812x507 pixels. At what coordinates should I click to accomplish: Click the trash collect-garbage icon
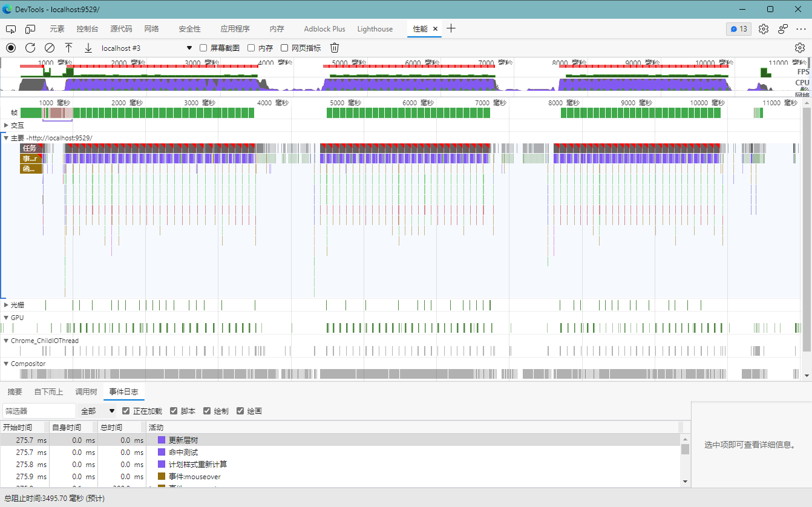tap(335, 48)
